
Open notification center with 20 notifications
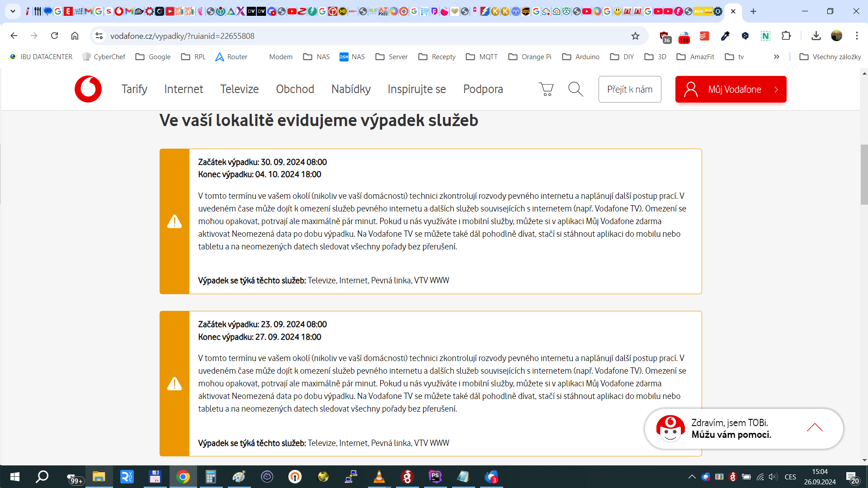pyautogui.click(x=853, y=477)
